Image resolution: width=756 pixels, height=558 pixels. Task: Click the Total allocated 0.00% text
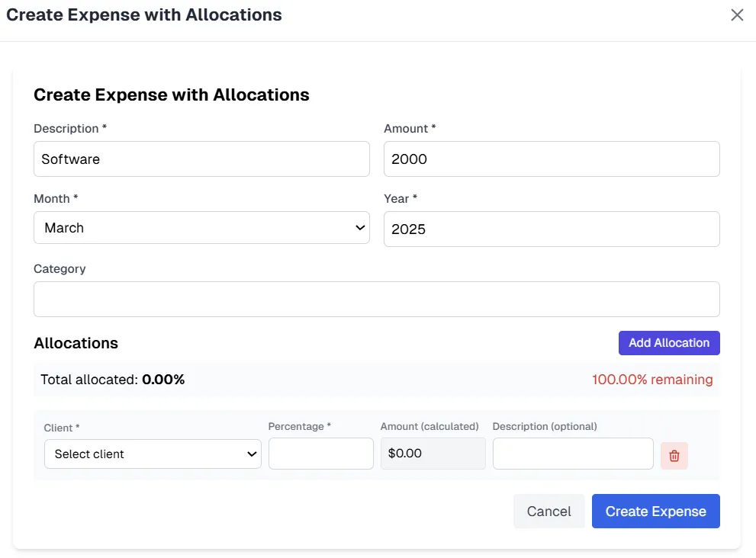coord(113,380)
